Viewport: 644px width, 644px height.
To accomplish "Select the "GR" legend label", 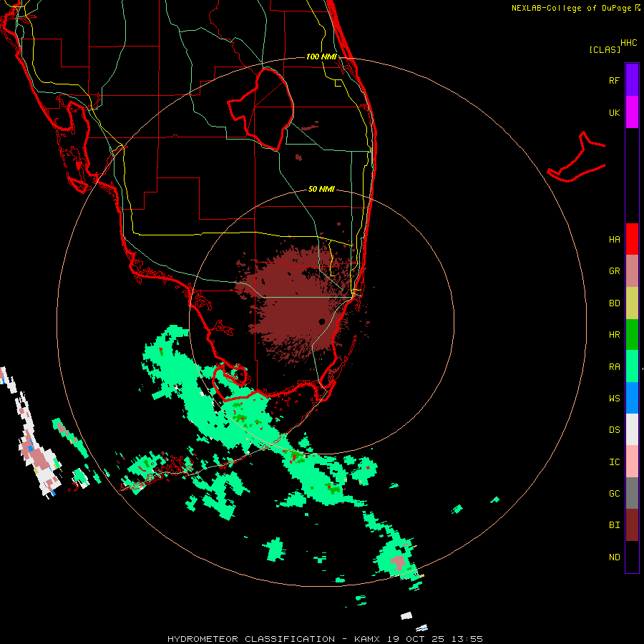I will 614,271.
